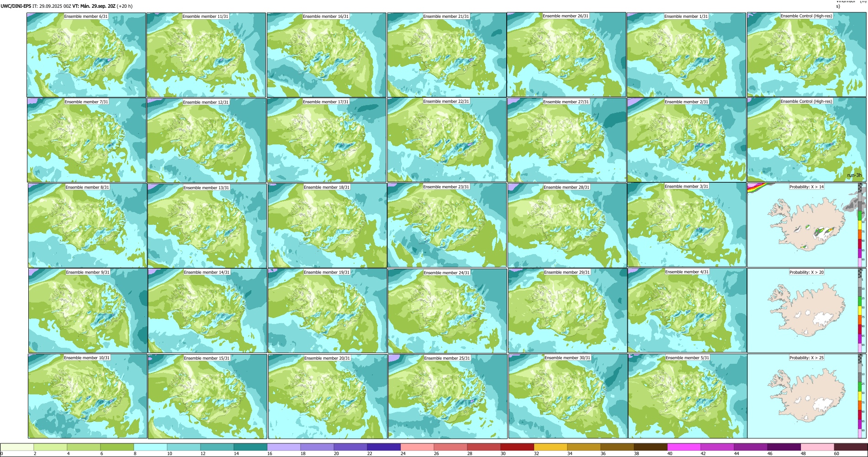868x457 pixels.
Task: Click the Ensemble member 21/31 map
Action: tap(447, 55)
